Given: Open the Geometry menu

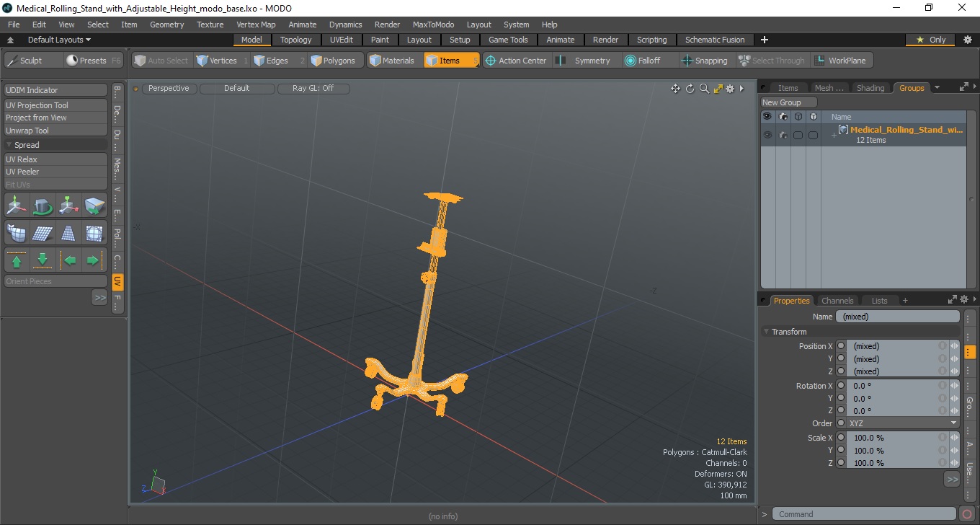Looking at the screenshot, I should tap(167, 25).
